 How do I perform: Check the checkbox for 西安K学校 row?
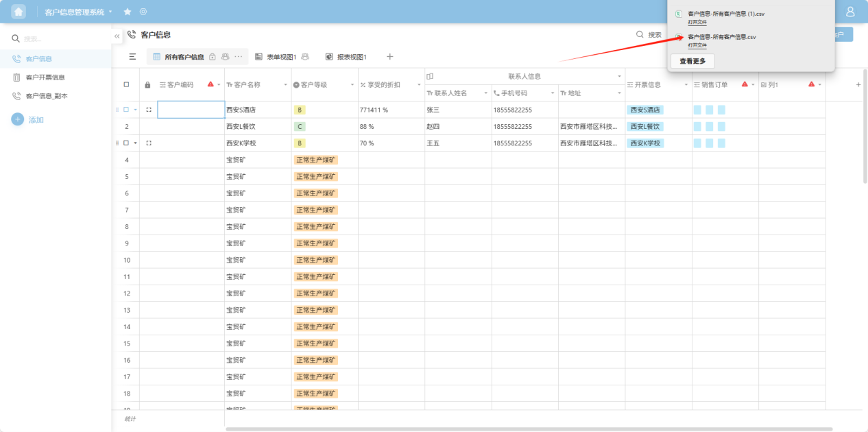click(x=126, y=143)
